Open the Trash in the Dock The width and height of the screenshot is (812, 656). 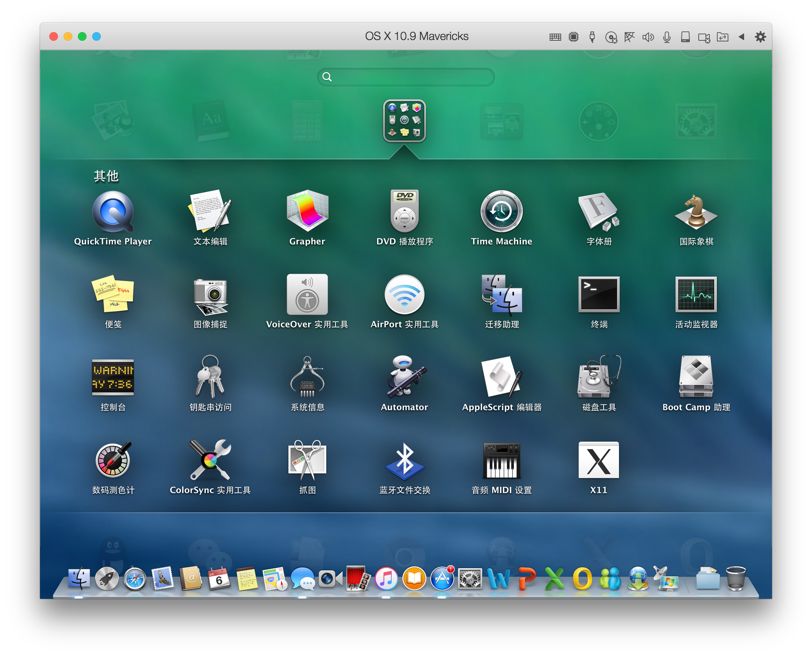[736, 578]
